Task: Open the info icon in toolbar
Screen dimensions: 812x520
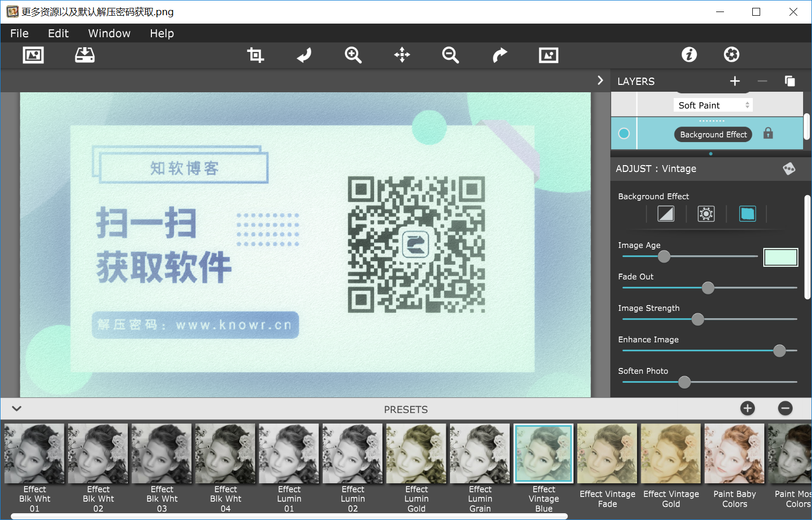Action: [689, 55]
